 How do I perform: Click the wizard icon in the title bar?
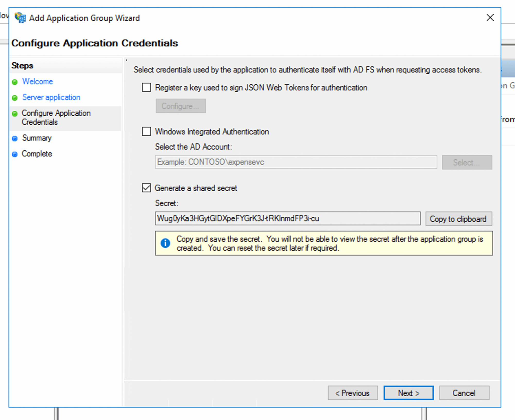point(20,18)
